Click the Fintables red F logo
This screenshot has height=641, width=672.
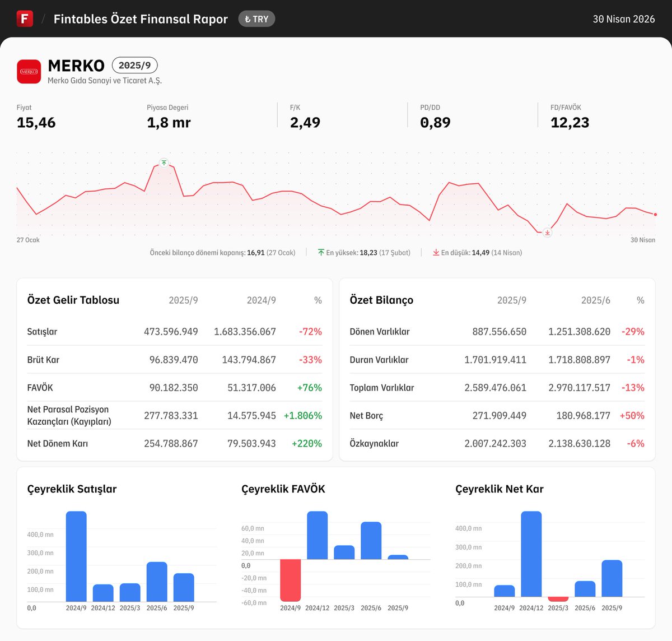point(25,18)
